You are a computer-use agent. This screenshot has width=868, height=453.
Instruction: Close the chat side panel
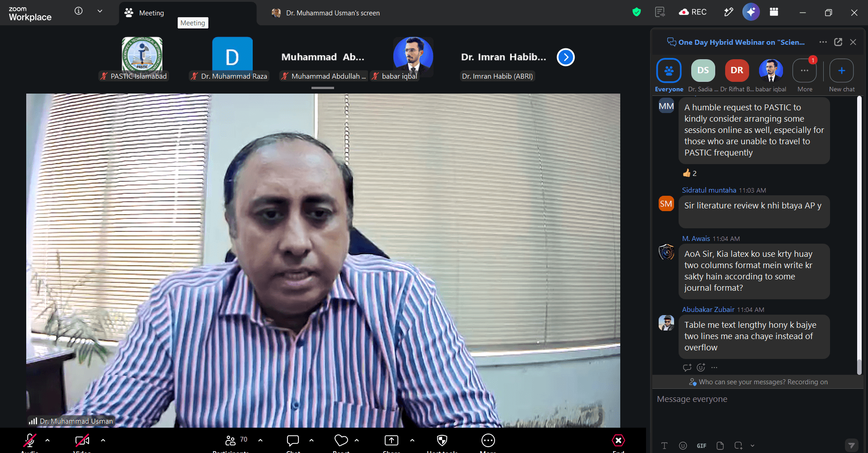pos(853,42)
